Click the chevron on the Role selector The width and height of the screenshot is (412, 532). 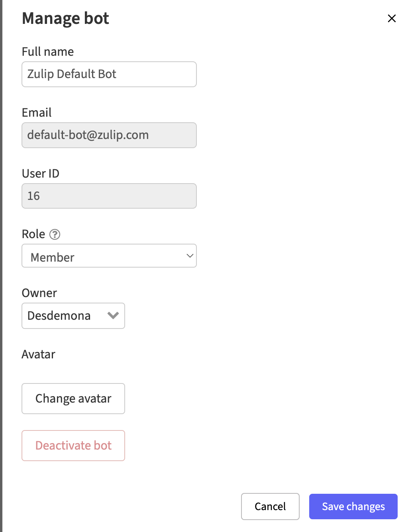coord(190,256)
